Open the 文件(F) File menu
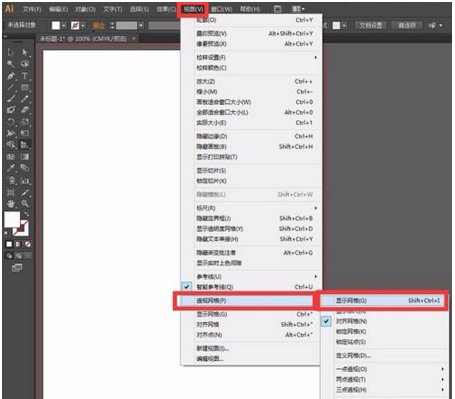455x399 pixels. click(x=32, y=9)
